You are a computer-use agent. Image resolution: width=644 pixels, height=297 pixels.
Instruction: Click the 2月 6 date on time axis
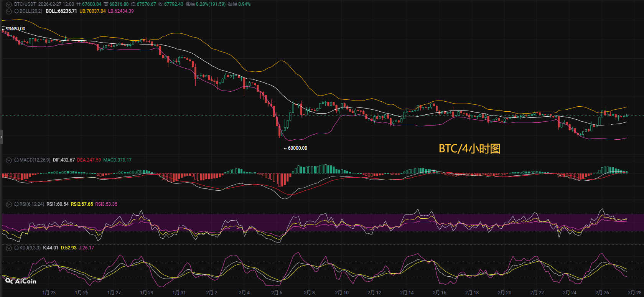(x=277, y=292)
